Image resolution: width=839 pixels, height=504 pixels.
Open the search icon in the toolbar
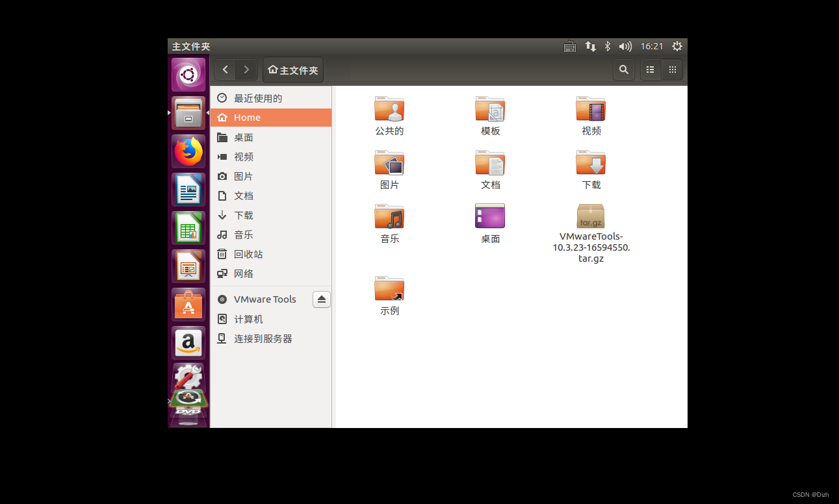(x=623, y=69)
